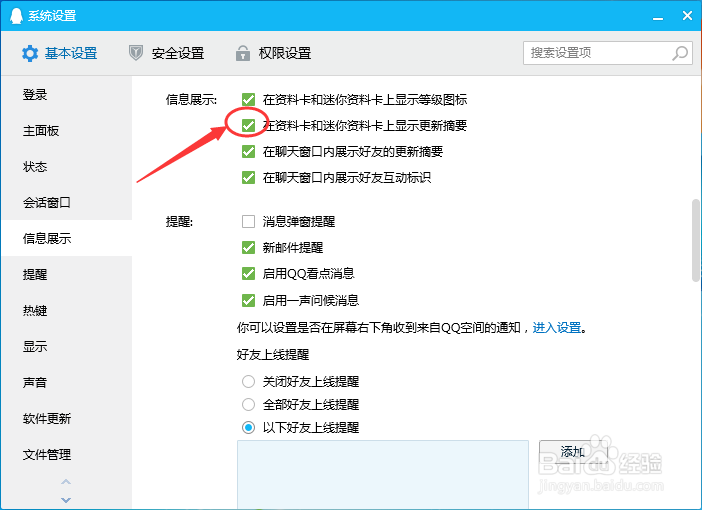Choose 关闭好友上线提醒 radio option
The height and width of the screenshot is (510, 702).
[248, 381]
